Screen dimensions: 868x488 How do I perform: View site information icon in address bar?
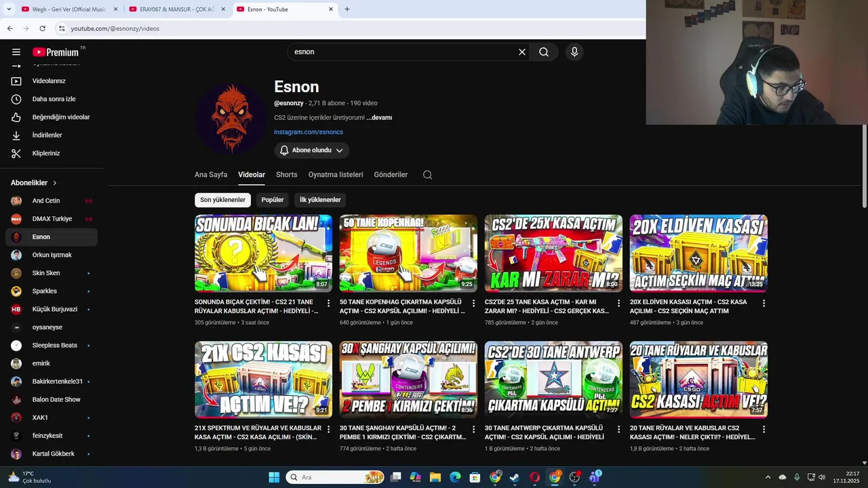click(61, 28)
